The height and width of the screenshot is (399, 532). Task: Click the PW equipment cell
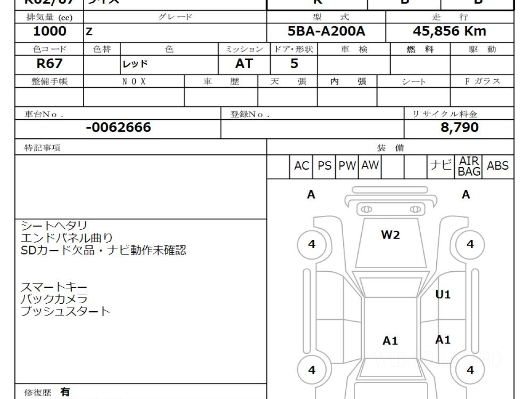coord(348,166)
